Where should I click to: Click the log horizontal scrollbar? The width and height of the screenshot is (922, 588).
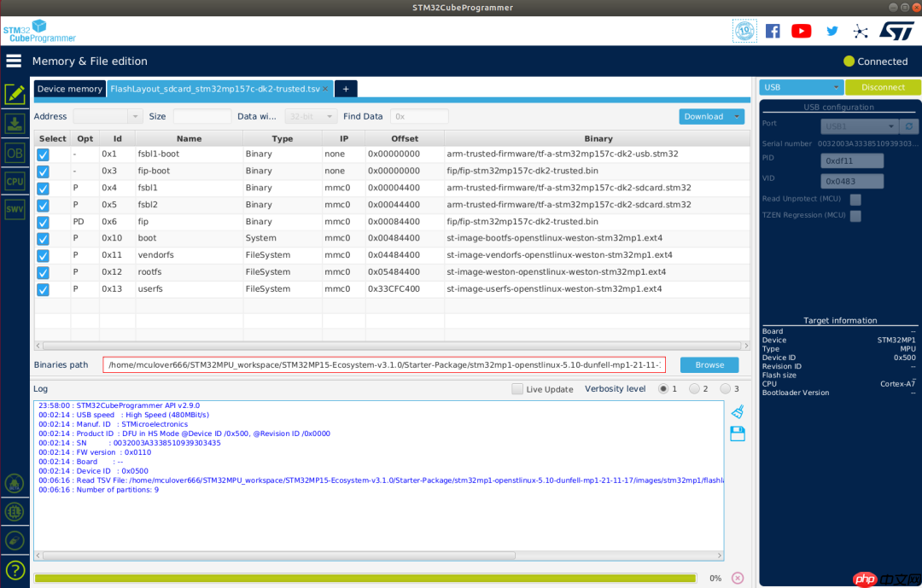278,555
